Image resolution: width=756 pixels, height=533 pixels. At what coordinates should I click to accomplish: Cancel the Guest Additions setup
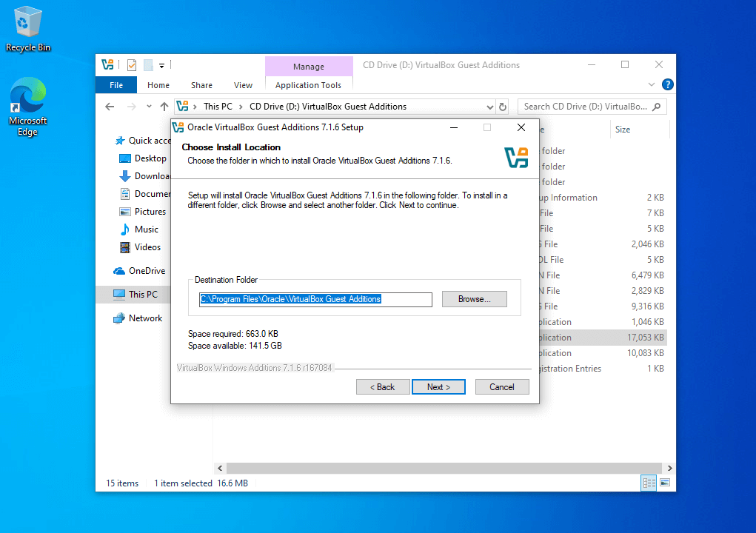point(502,387)
